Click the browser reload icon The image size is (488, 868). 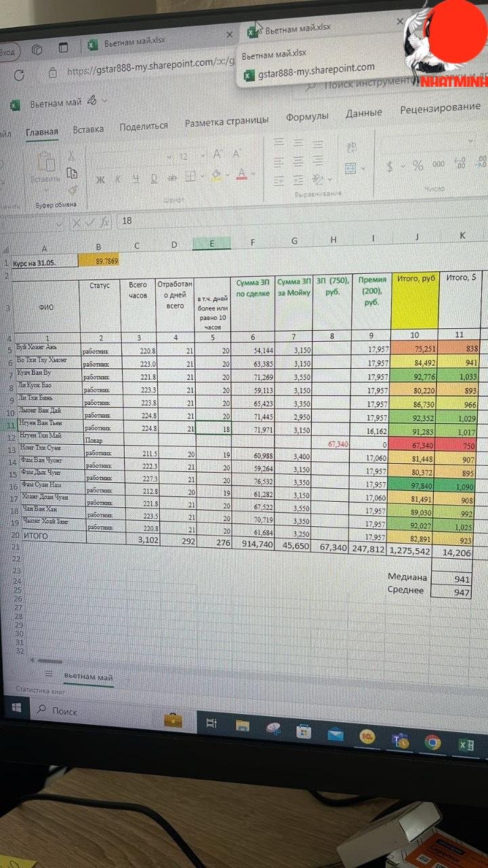(18, 75)
